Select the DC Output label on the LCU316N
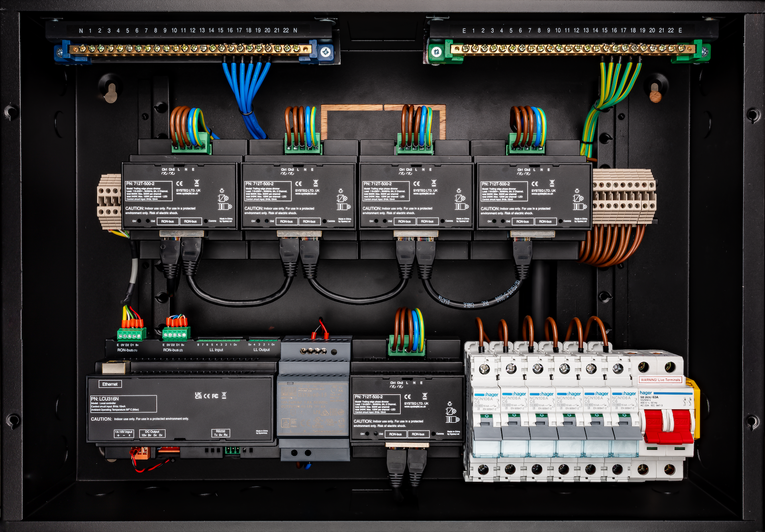 pos(152,432)
